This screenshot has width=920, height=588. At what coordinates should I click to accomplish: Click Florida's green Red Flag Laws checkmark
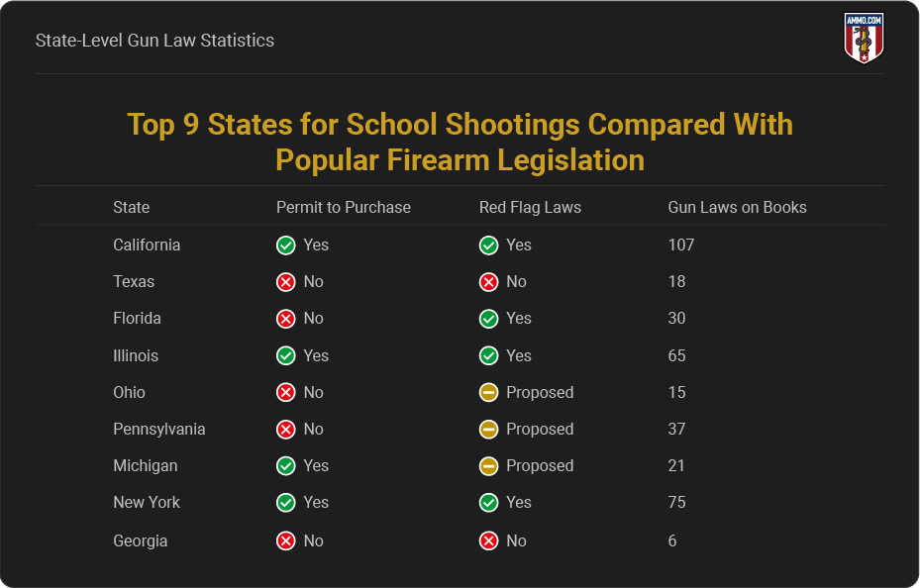[x=489, y=319]
